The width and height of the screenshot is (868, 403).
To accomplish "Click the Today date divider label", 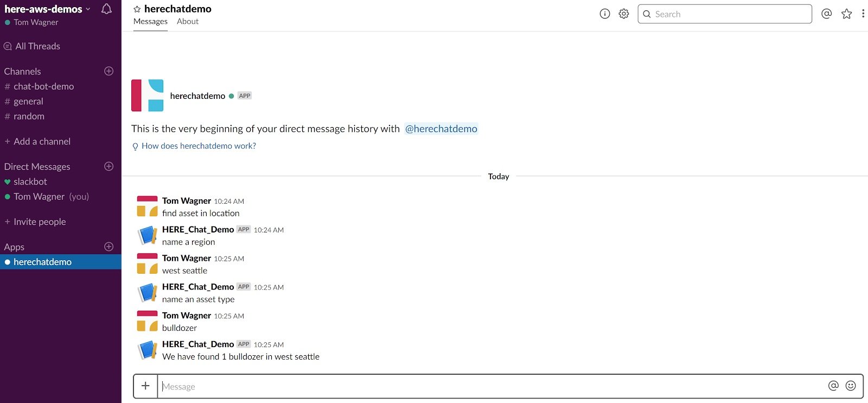I will coord(499,177).
